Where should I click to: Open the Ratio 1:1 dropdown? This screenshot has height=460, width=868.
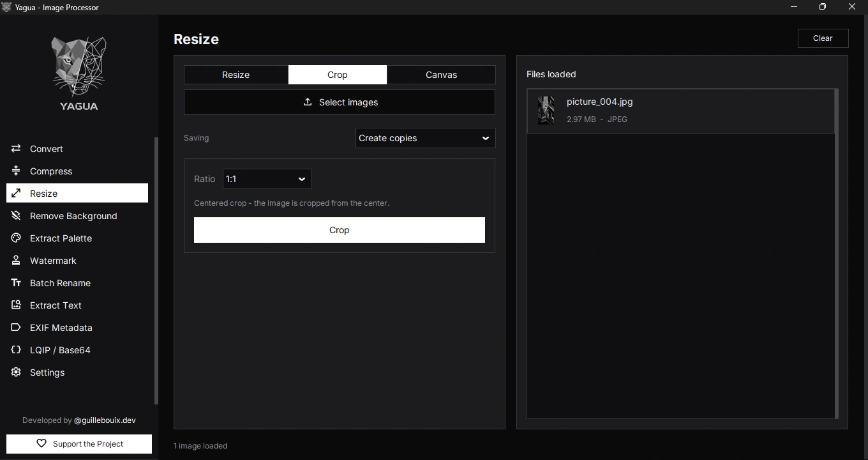[x=267, y=179]
